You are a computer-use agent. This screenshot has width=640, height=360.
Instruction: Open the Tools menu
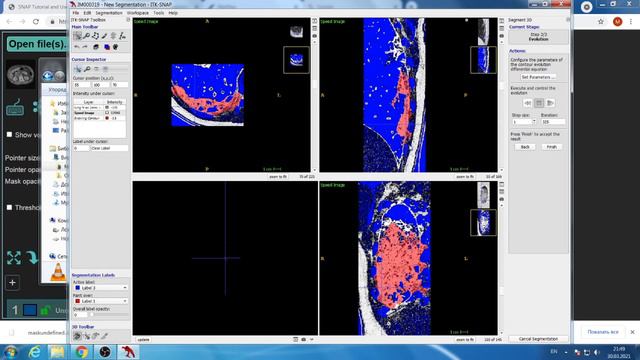[x=158, y=13]
